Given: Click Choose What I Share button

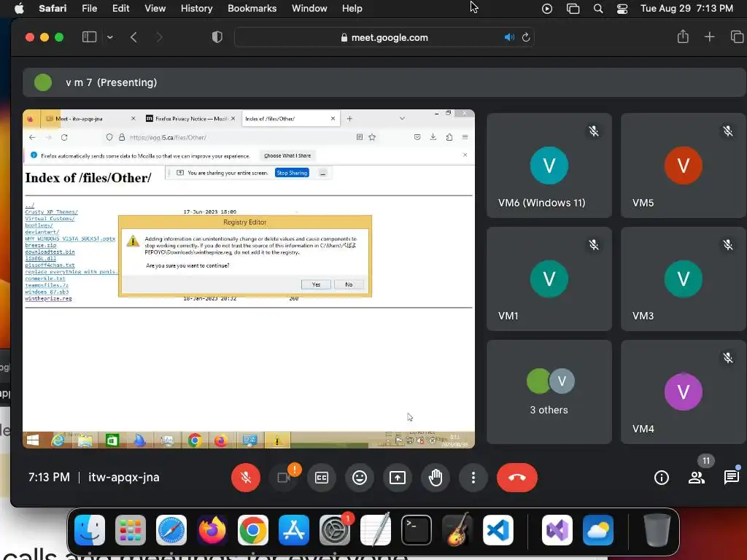Looking at the screenshot, I should [x=287, y=156].
